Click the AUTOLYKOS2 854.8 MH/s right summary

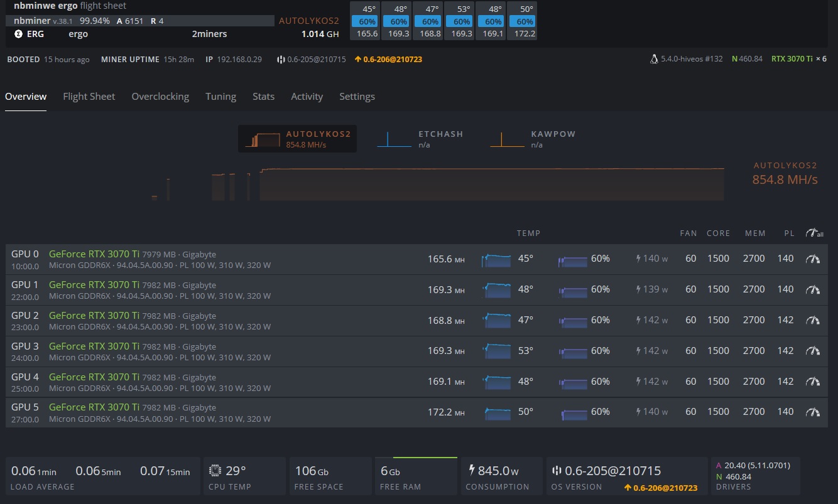[785, 174]
